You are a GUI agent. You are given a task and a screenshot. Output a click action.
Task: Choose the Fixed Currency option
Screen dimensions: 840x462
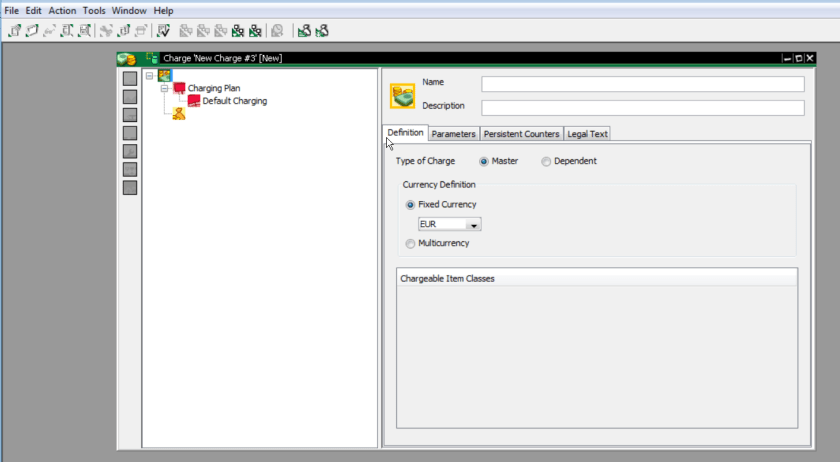tap(410, 205)
